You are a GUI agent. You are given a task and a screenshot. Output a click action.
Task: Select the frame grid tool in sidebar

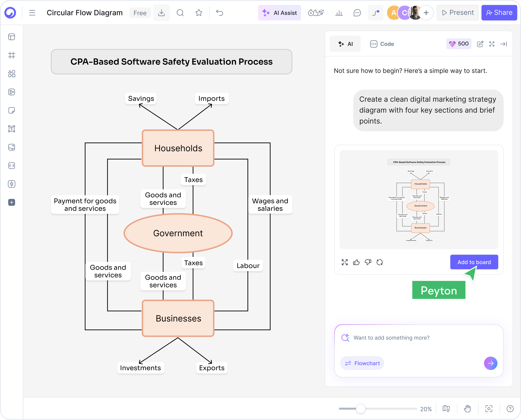coord(12,55)
